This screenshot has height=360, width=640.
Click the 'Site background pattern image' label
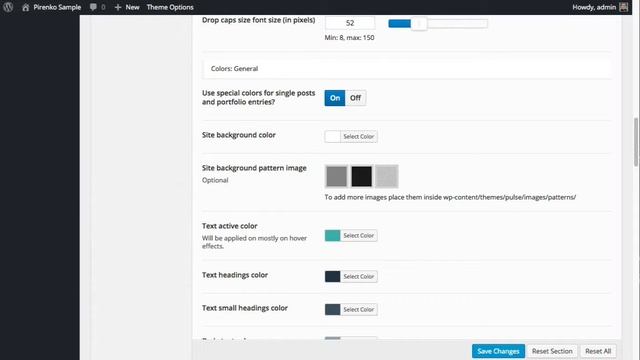click(x=254, y=168)
